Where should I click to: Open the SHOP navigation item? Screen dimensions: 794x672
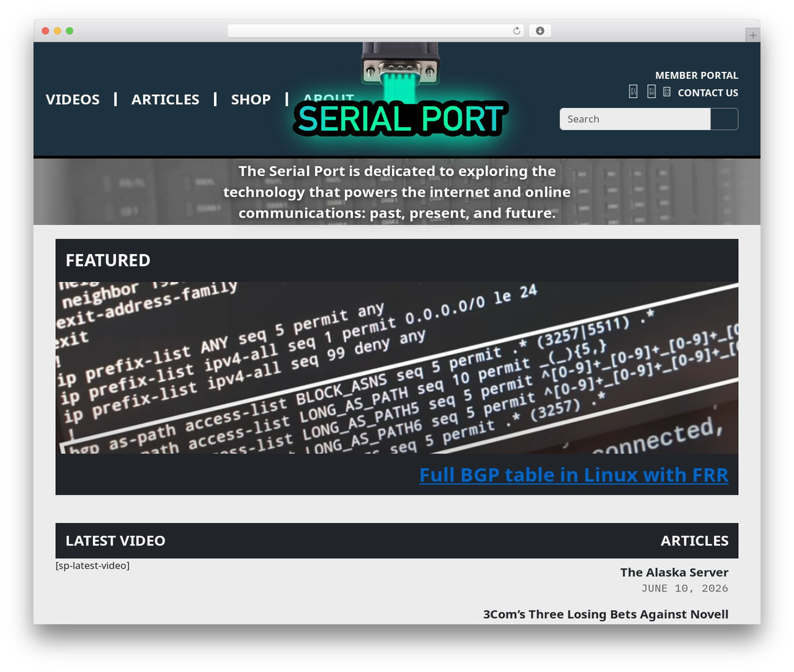click(251, 99)
